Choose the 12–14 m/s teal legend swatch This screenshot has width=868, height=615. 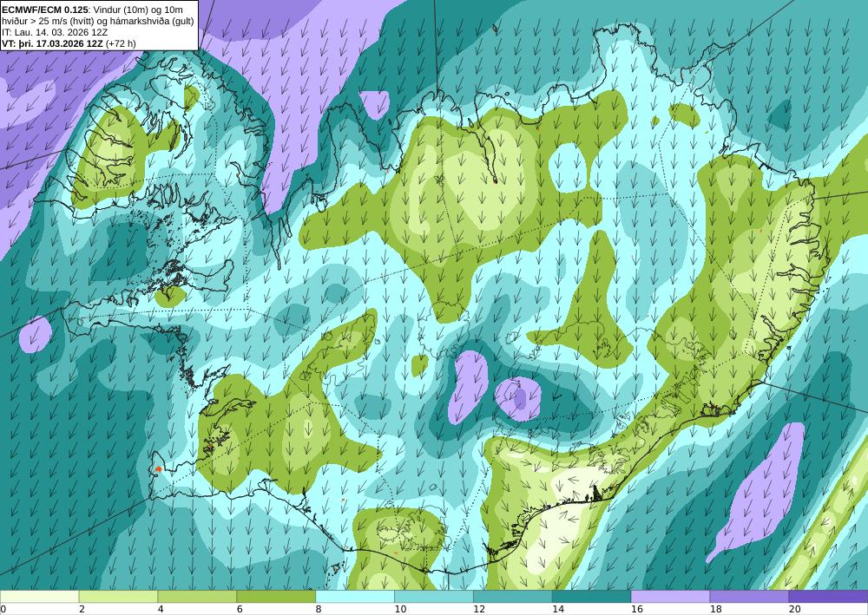(x=513, y=596)
